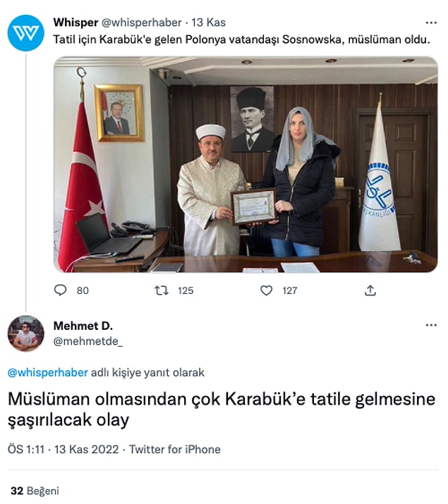
Task: Open Mehmet D. profile picture
Action: click(25, 333)
